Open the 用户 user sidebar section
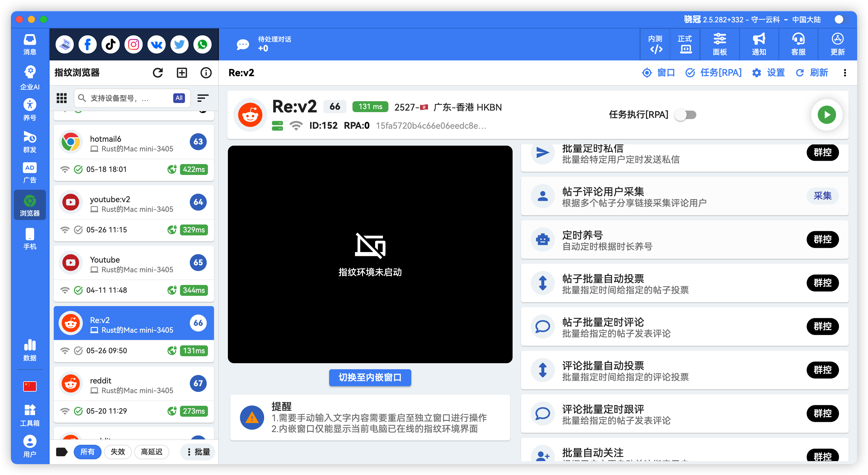This screenshot has height=475, width=868. (x=30, y=446)
